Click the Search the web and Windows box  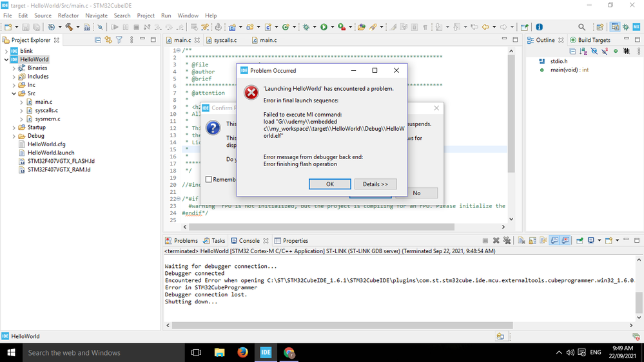click(104, 352)
